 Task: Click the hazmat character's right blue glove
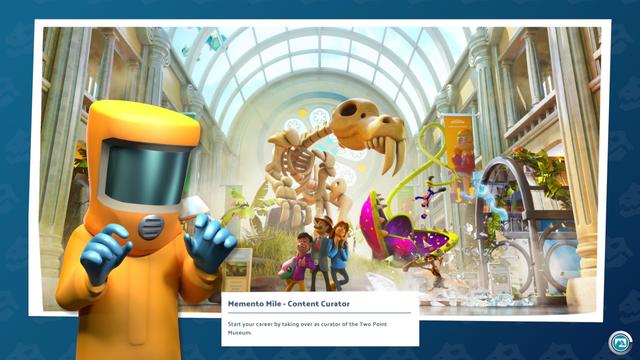[106, 254]
